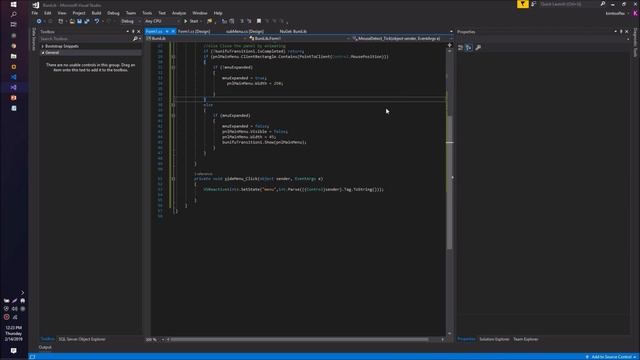Screen dimensions: 640x360
Task: Click into the Quick Launch search box
Action: [569, 4]
